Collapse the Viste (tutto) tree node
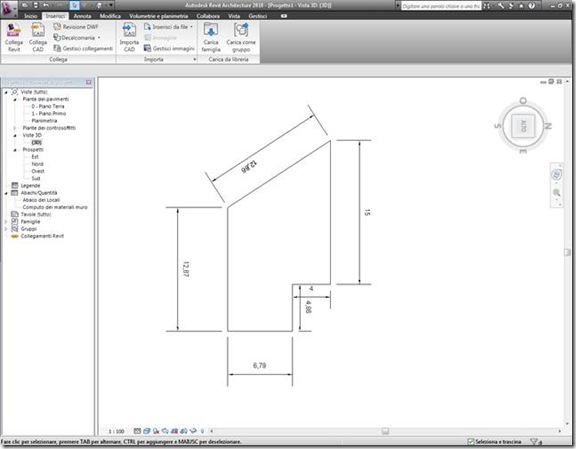The width and height of the screenshot is (576, 449). point(6,92)
